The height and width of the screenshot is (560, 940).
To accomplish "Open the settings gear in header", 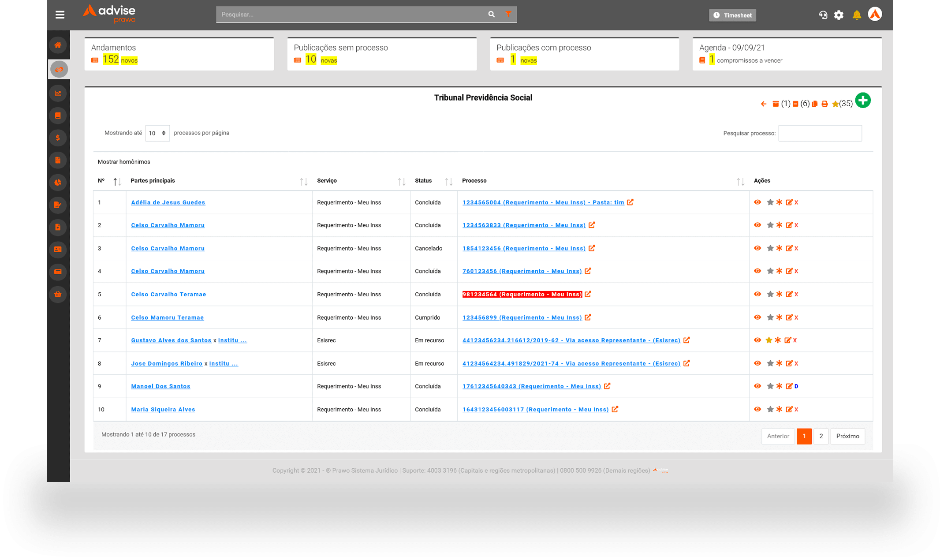I will point(839,15).
